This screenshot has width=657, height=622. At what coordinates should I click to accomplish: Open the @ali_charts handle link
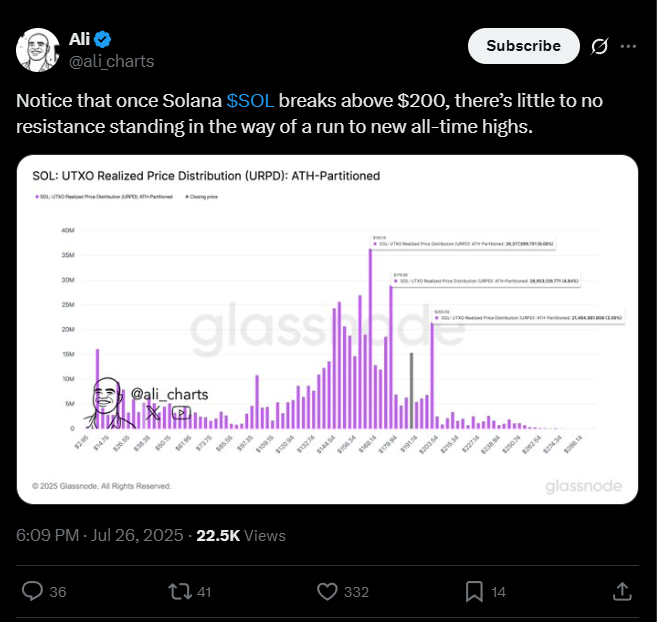(111, 61)
